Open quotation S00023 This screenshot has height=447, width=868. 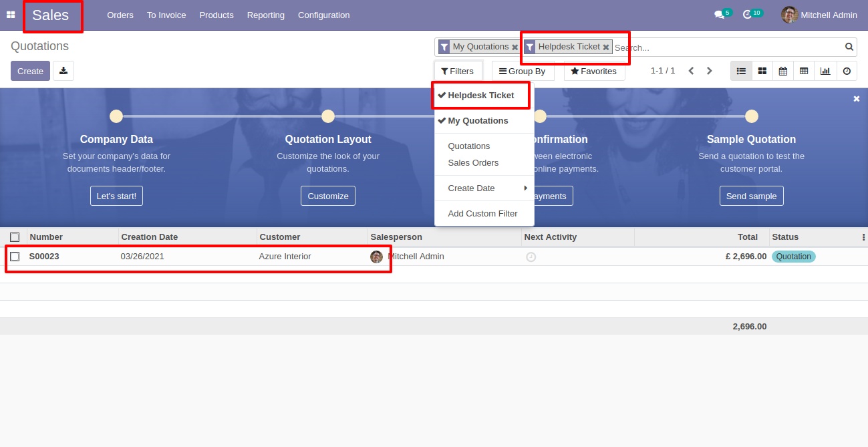(x=44, y=257)
